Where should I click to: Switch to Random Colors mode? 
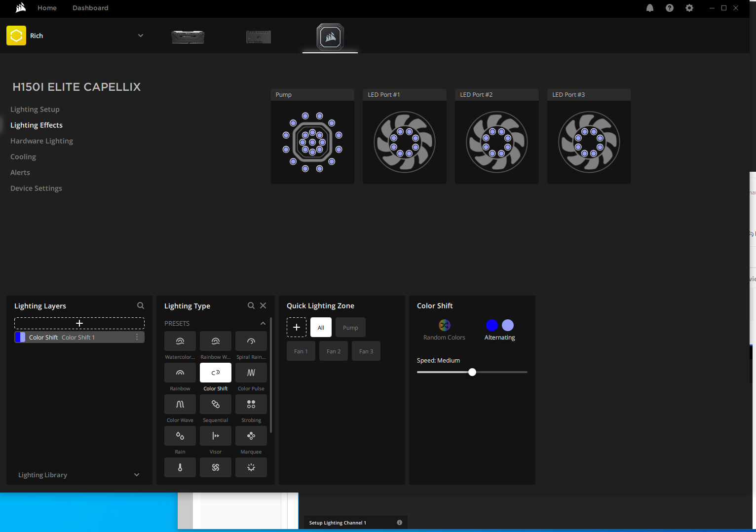click(445, 330)
